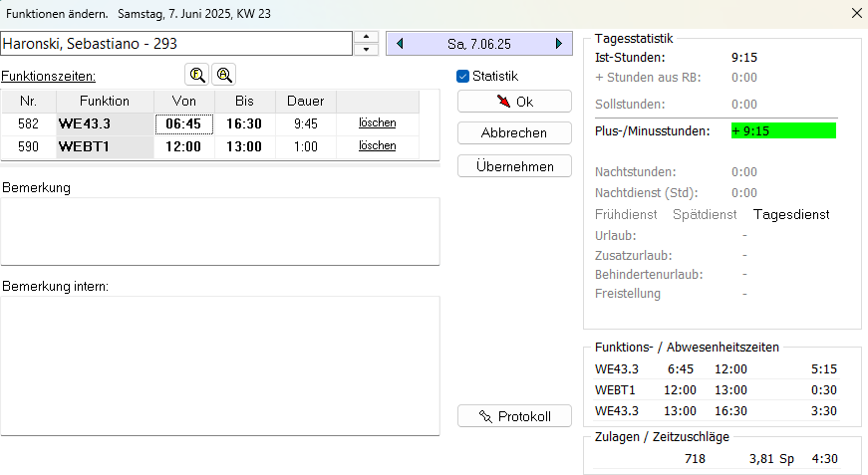Click the first magnifier icon beside Funktionszeiten
The height and width of the screenshot is (475, 868).
pyautogui.click(x=197, y=75)
